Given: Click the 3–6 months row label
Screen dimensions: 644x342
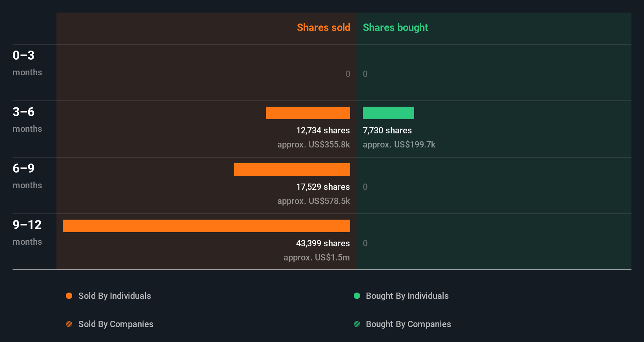Looking at the screenshot, I should pos(27,120).
